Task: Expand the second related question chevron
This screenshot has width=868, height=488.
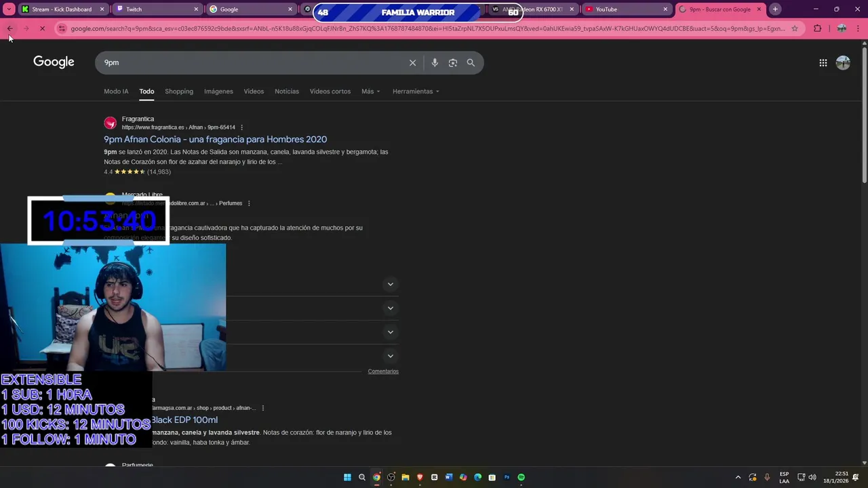Action: tap(390, 308)
